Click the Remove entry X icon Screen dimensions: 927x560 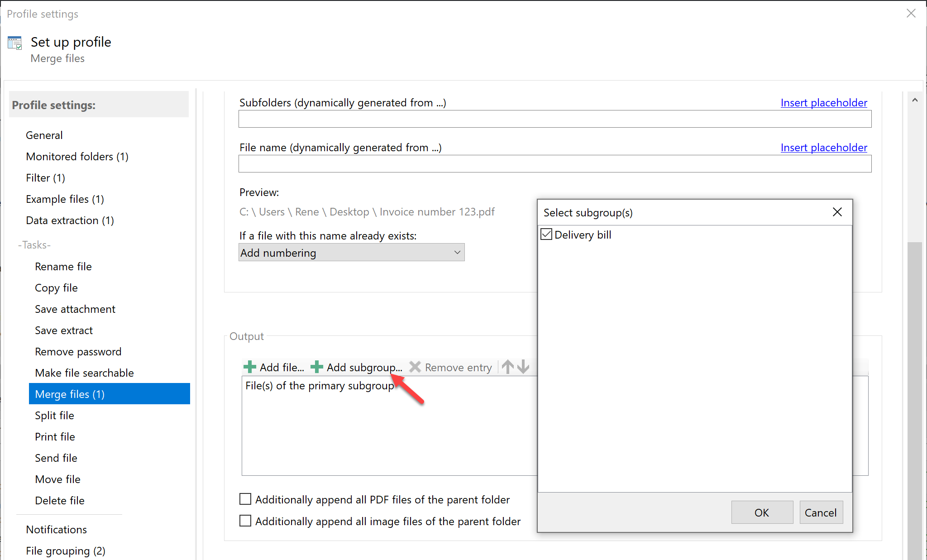(x=415, y=367)
